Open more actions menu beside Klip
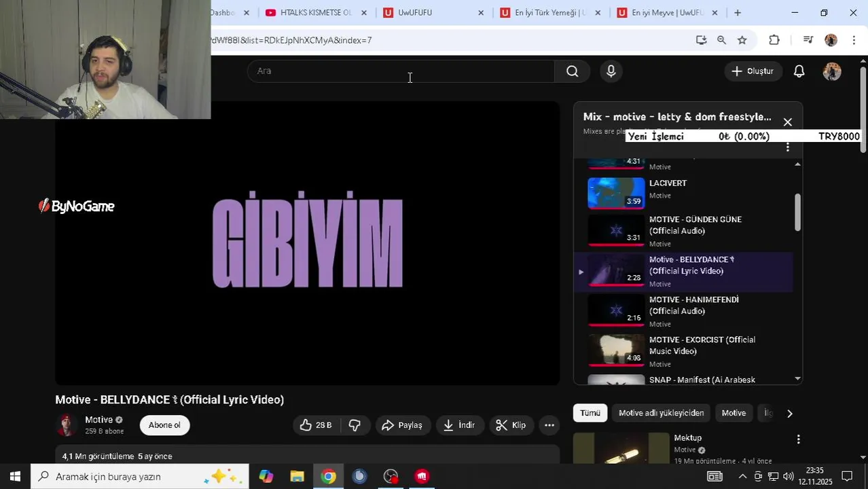The width and height of the screenshot is (868, 489). pos(549,425)
